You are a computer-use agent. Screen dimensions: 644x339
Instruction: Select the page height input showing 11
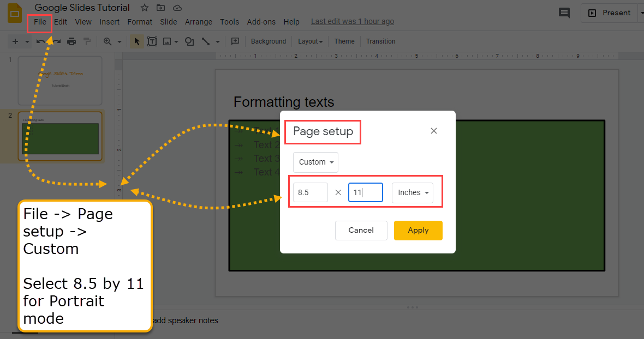(x=365, y=192)
